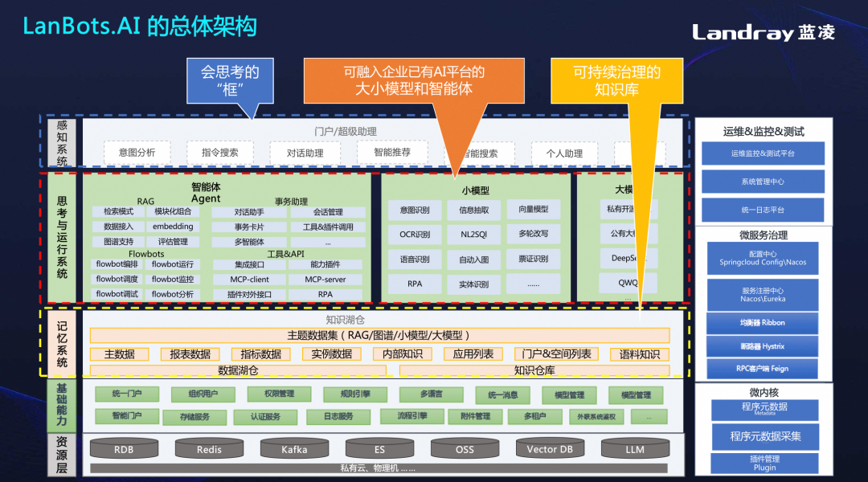Click the MCP-server cell
Viewport: 868px width, 482px height.
(x=325, y=280)
